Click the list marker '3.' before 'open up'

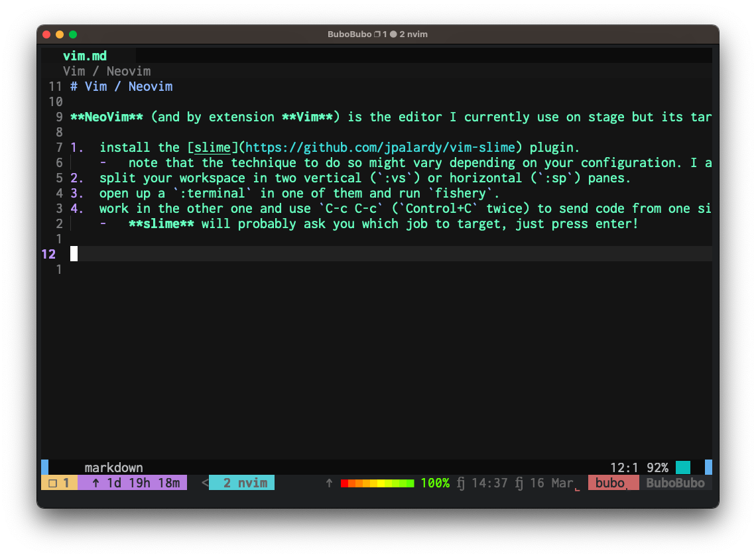coord(77,194)
